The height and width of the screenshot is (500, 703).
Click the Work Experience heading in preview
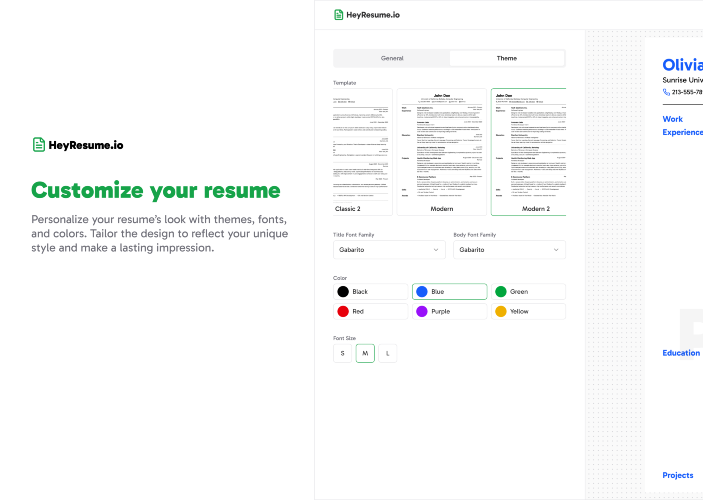(682, 126)
